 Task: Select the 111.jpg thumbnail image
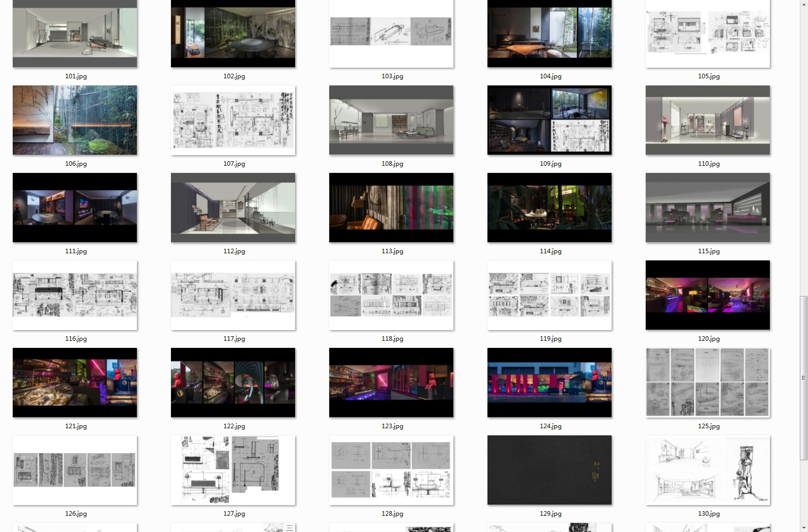tap(75, 208)
